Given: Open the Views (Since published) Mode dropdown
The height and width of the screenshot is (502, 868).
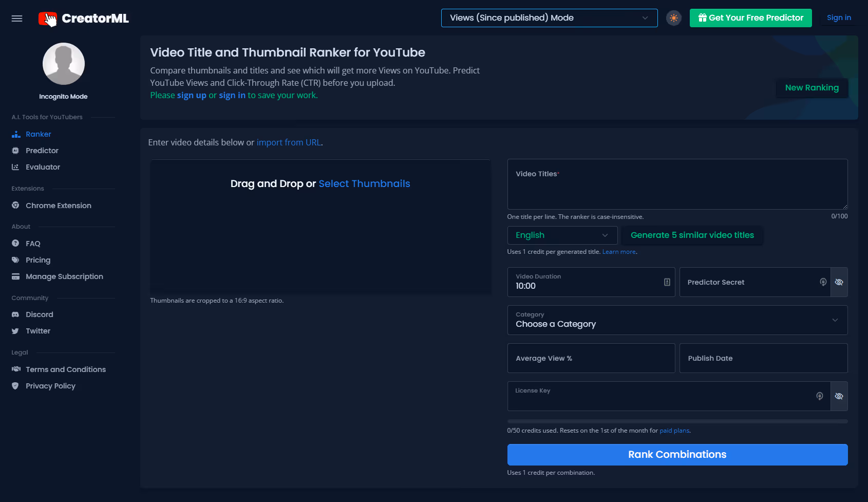Looking at the screenshot, I should click(549, 17).
